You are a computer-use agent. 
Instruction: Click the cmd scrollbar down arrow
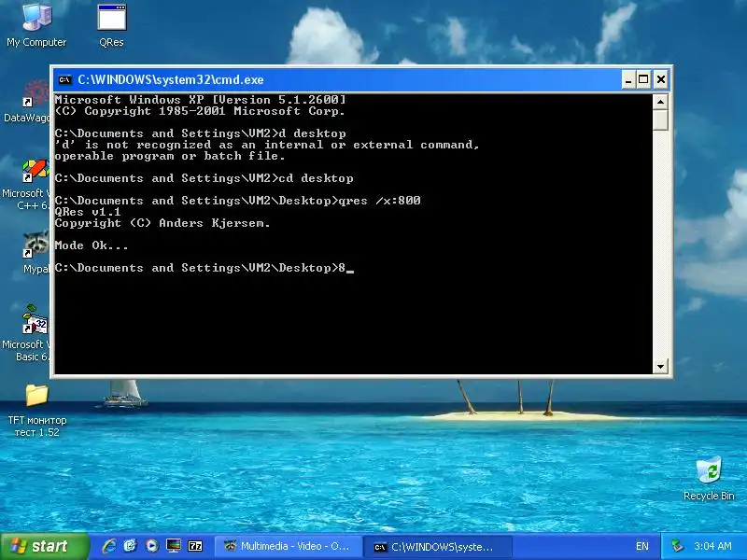pyautogui.click(x=660, y=366)
